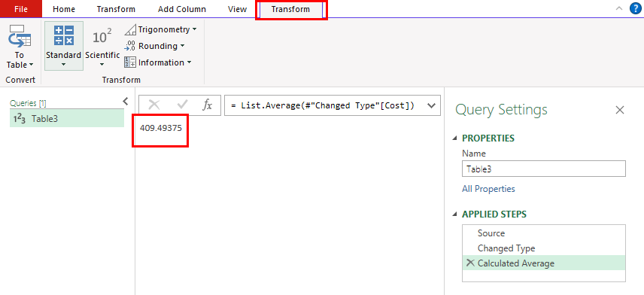Open Power Query help icon
Viewport: 644px width, 295px height.
[x=636, y=8]
